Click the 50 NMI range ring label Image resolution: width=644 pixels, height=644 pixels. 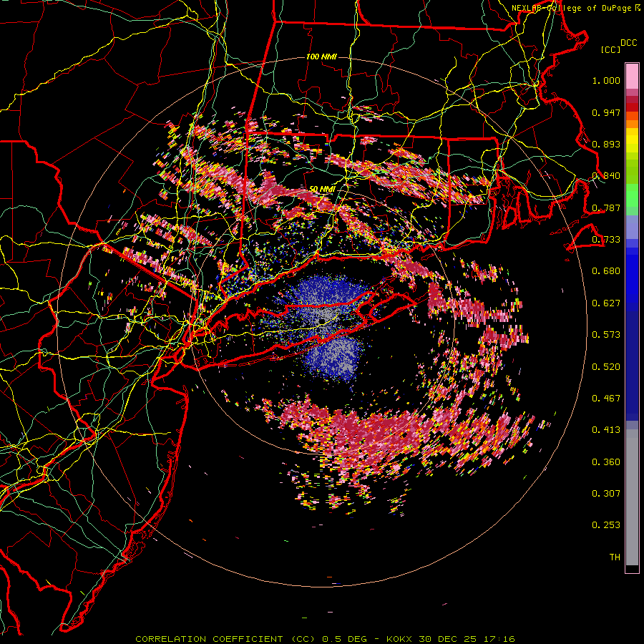[322, 189]
